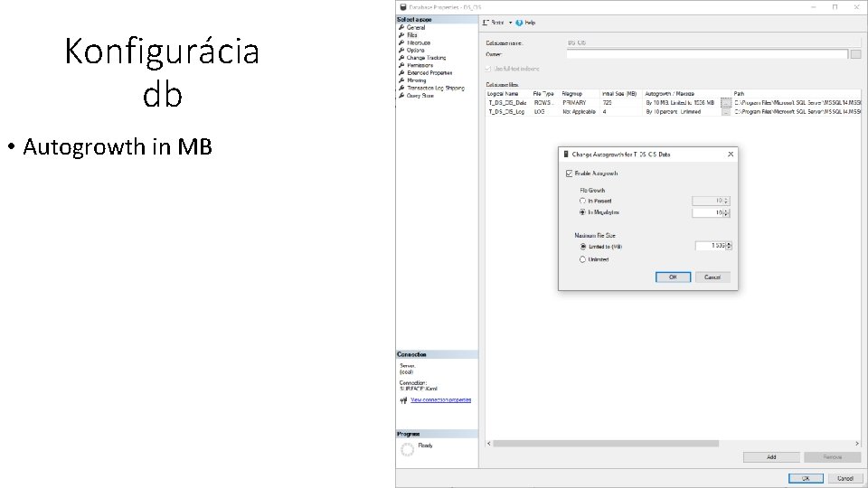
Task: Click the Query Store wrench icon
Action: [x=401, y=96]
